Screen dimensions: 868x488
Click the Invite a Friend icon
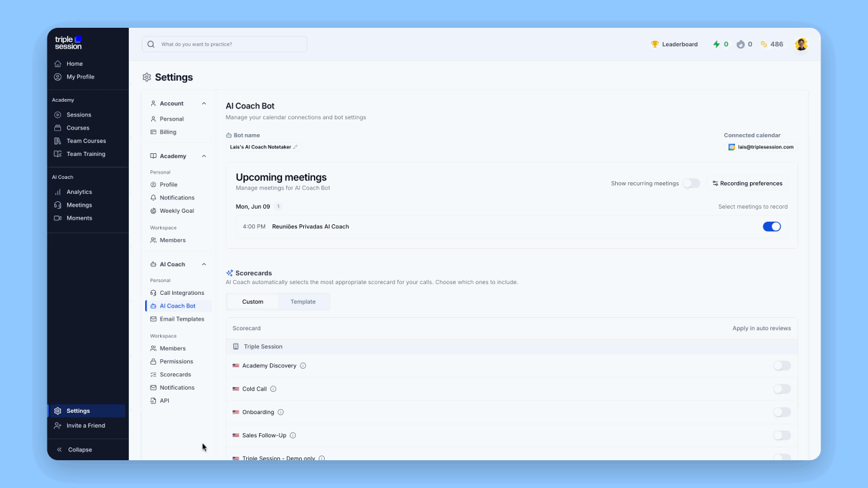pyautogui.click(x=58, y=426)
